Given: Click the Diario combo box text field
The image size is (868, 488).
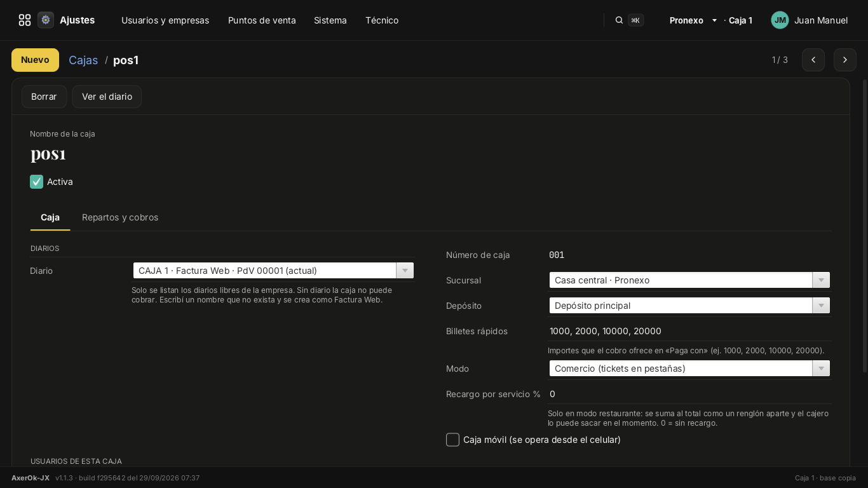Looking at the screenshot, I should pos(265,271).
